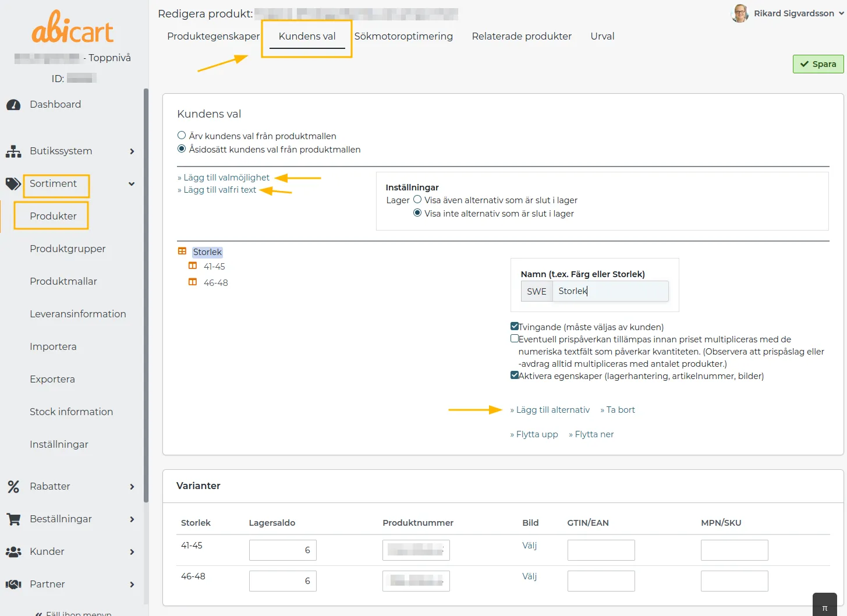Open the user account dropdown arrow
Image resolution: width=847 pixels, height=616 pixels.
pos(841,13)
